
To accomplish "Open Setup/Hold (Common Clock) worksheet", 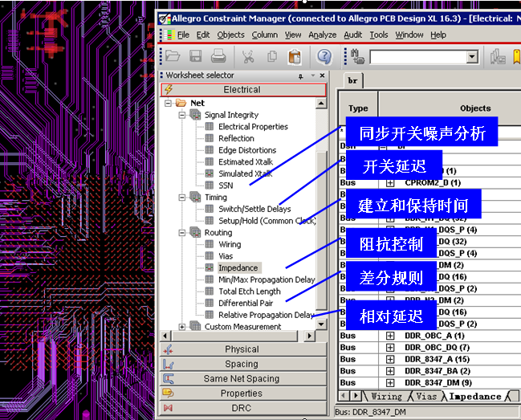I will [267, 221].
